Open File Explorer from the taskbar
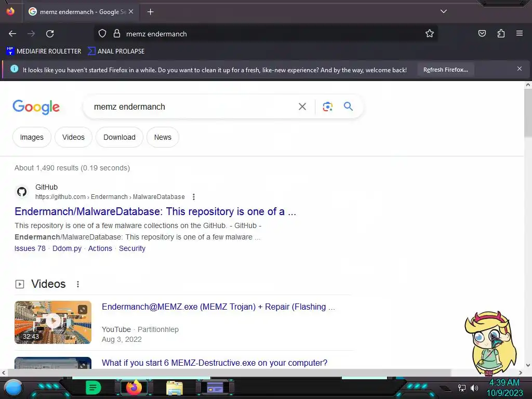The width and height of the screenshot is (532, 399). coord(175,388)
